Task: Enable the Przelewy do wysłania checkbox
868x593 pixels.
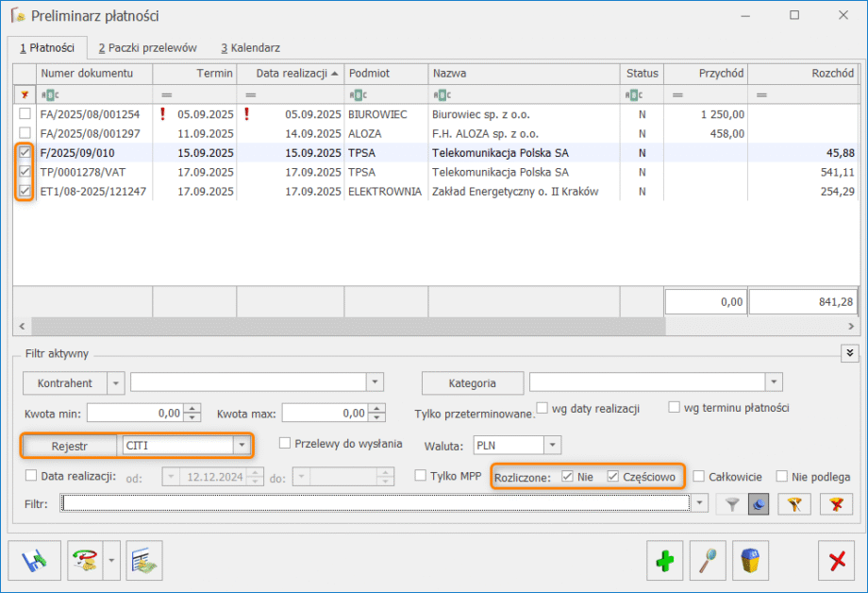Action: tap(286, 443)
